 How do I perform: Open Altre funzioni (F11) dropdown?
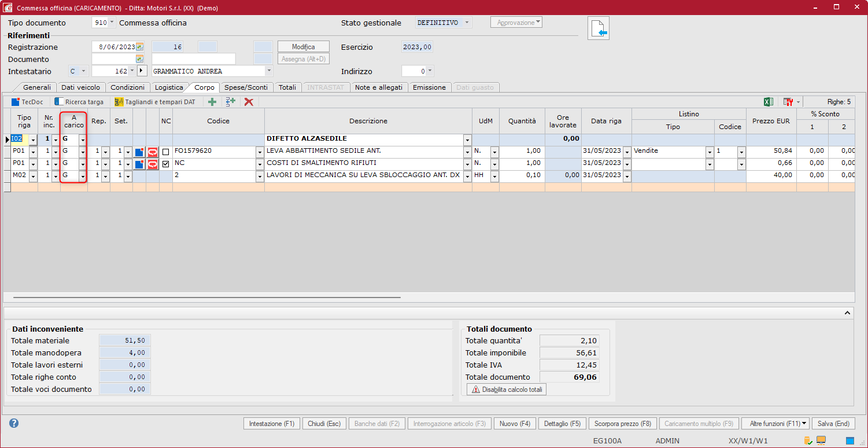[x=775, y=424]
